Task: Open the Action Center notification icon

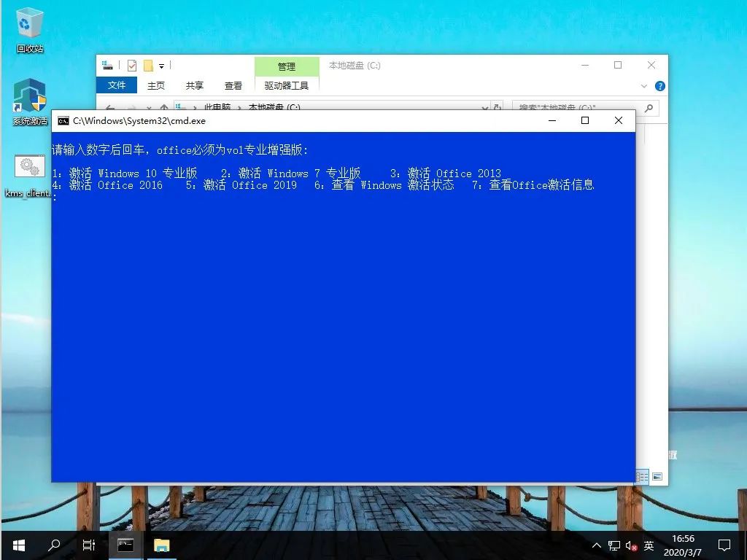Action: point(724,545)
